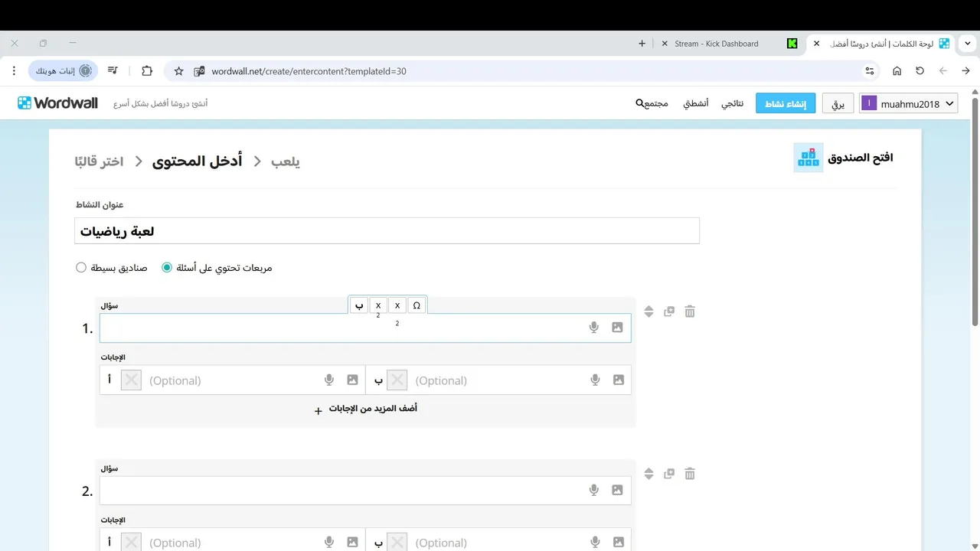Go to browser home page

point(897,71)
